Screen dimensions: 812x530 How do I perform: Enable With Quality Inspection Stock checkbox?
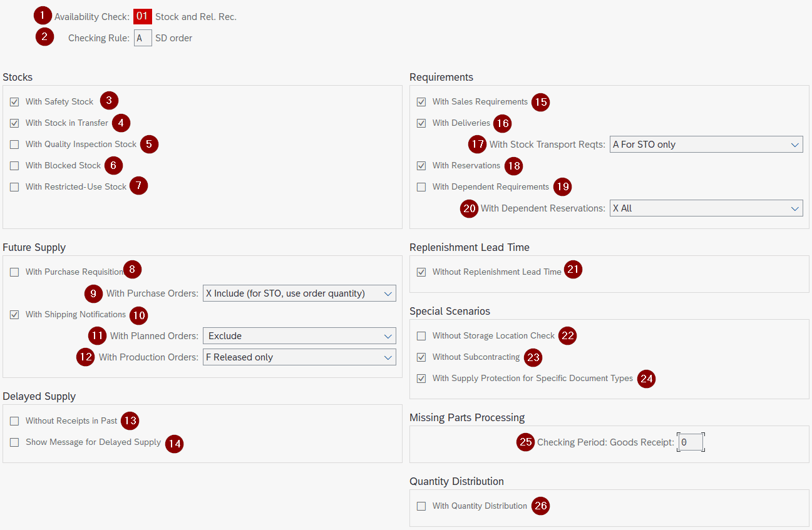pyautogui.click(x=14, y=144)
